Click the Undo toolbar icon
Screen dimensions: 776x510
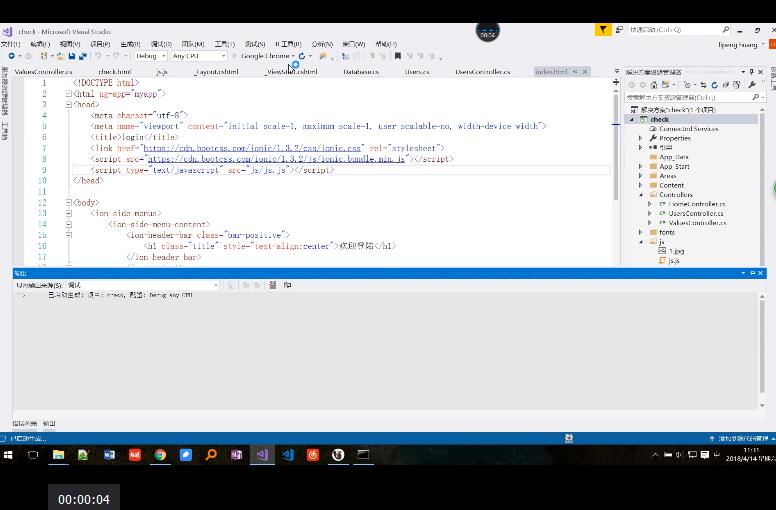click(x=98, y=56)
